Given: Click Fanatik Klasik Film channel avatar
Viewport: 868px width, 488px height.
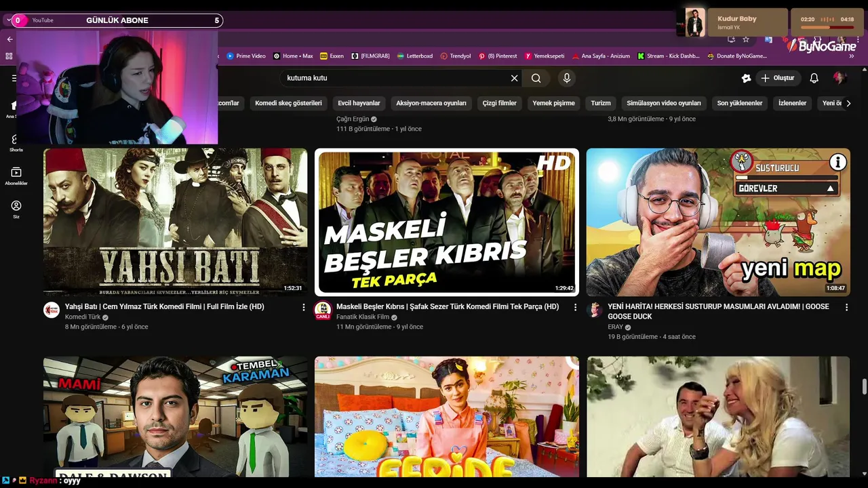Looking at the screenshot, I should 323,310.
